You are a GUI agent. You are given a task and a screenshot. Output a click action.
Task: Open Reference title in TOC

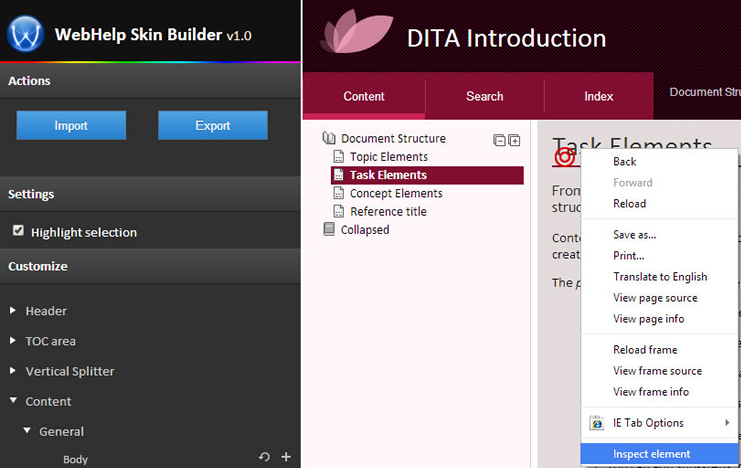point(388,211)
